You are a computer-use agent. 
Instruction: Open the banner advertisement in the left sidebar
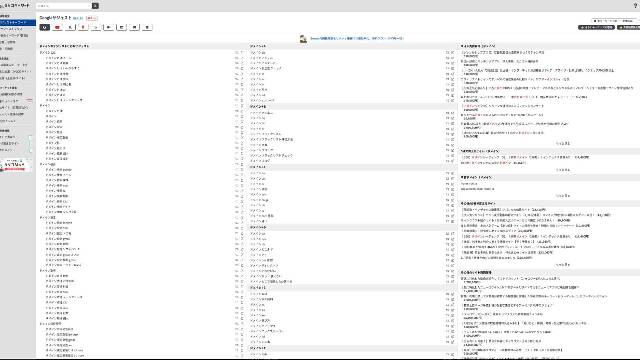tap(16, 165)
